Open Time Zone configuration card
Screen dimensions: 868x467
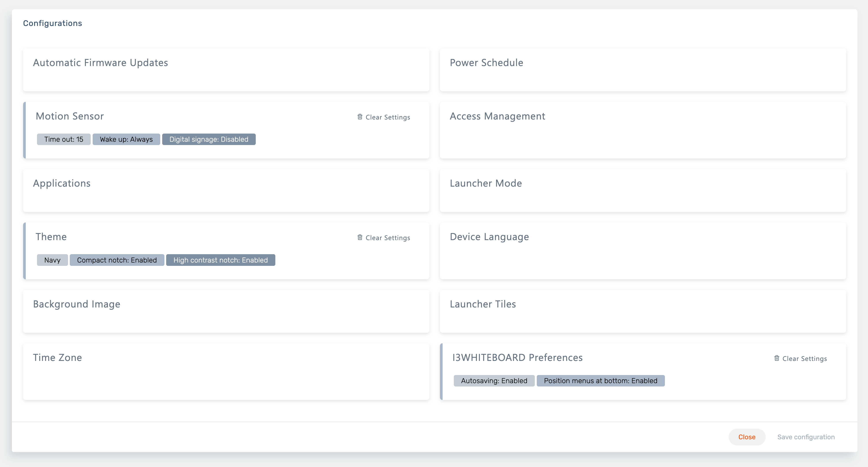tap(226, 371)
